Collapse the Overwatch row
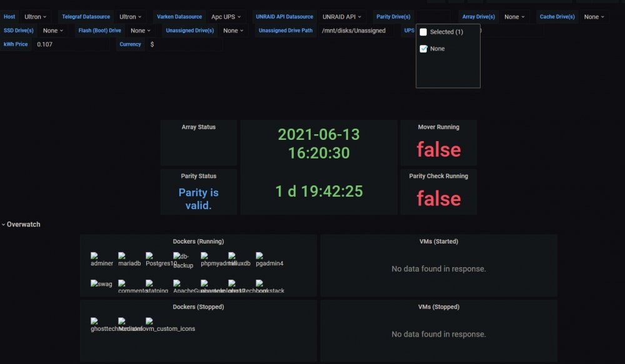 pyautogui.click(x=21, y=224)
